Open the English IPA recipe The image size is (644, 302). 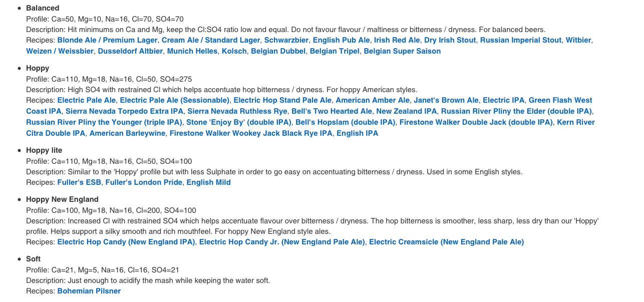click(x=357, y=133)
